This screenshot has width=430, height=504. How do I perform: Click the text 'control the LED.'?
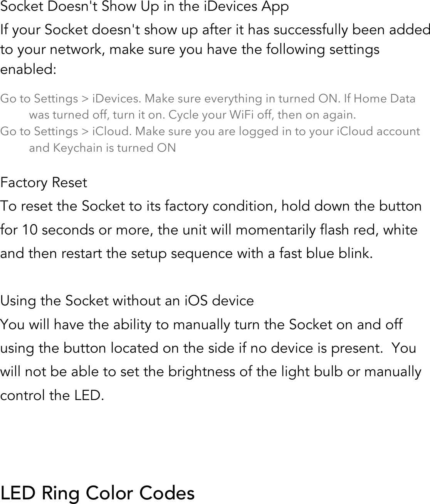tap(52, 395)
